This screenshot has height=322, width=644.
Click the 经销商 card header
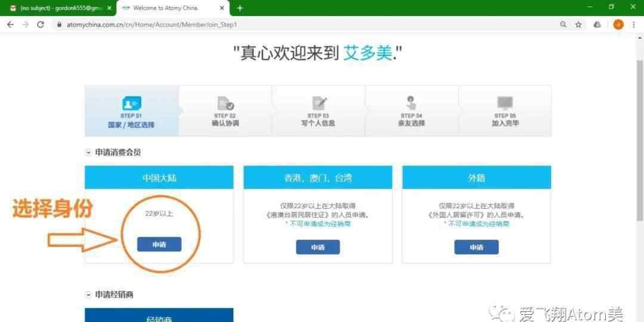pyautogui.click(x=159, y=315)
